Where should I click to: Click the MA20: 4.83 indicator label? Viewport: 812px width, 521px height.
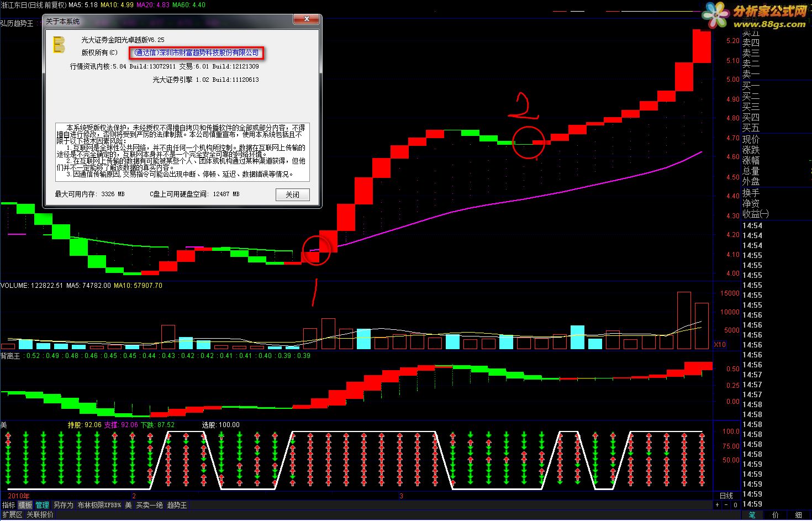click(x=153, y=4)
